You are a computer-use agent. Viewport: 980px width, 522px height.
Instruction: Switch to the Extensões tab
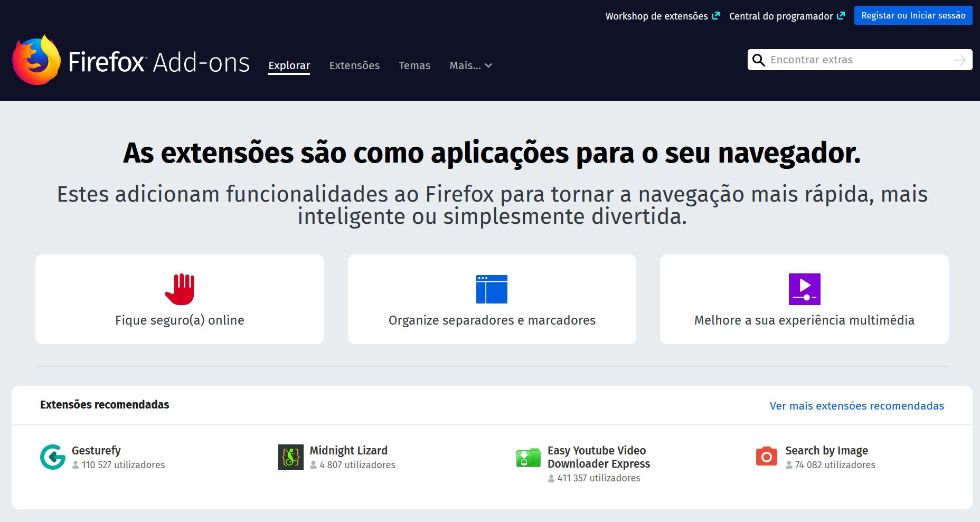(x=354, y=65)
